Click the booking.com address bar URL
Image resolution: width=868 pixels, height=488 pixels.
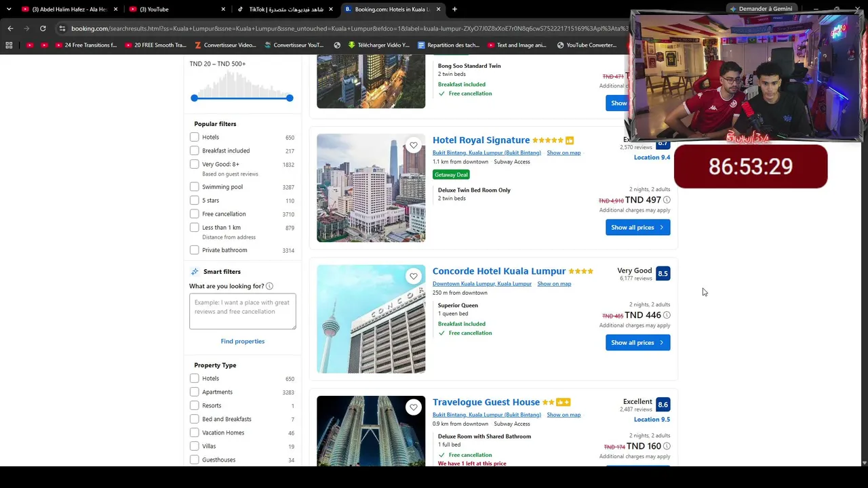click(349, 28)
